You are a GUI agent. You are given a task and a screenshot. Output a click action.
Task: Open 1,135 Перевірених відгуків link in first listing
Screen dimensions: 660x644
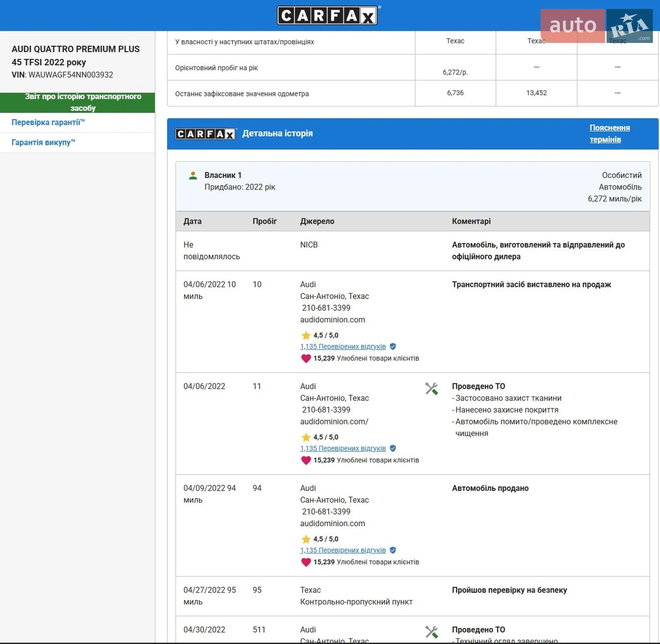[343, 346]
